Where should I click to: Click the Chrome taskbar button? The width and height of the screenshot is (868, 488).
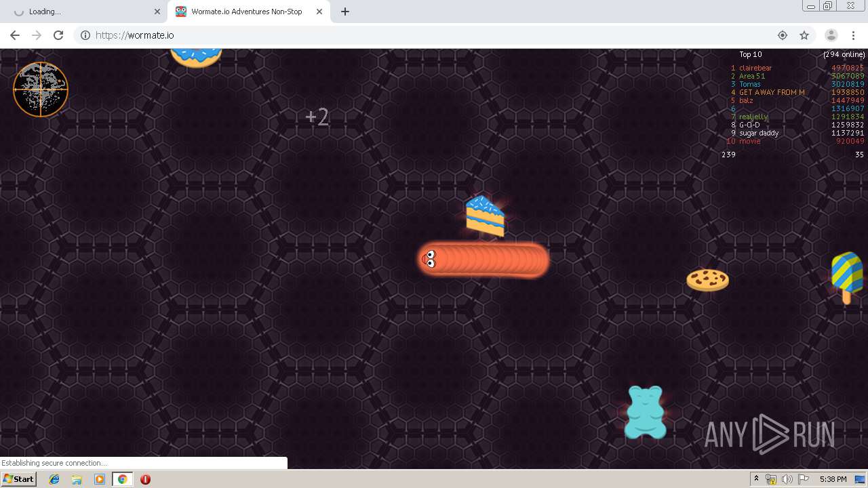[x=123, y=479]
